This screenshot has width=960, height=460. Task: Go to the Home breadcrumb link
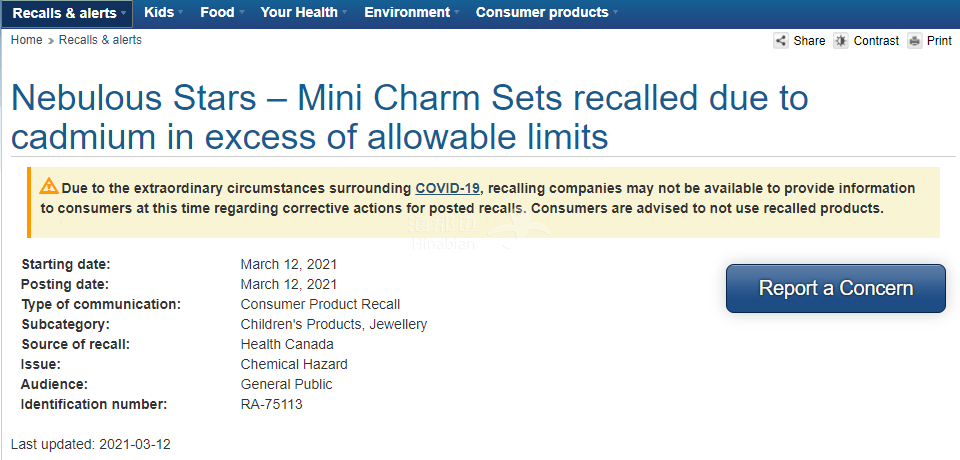click(x=26, y=40)
